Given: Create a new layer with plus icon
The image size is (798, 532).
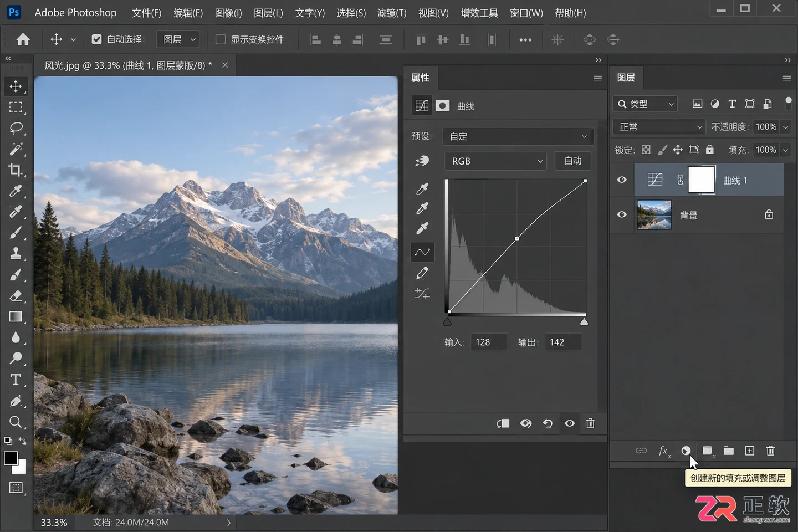Looking at the screenshot, I should click(x=750, y=451).
